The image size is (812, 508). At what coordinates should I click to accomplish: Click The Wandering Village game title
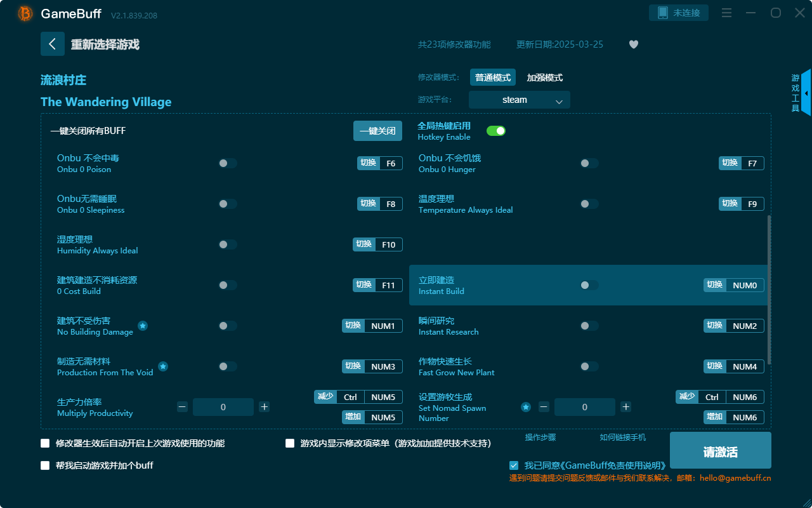click(106, 102)
